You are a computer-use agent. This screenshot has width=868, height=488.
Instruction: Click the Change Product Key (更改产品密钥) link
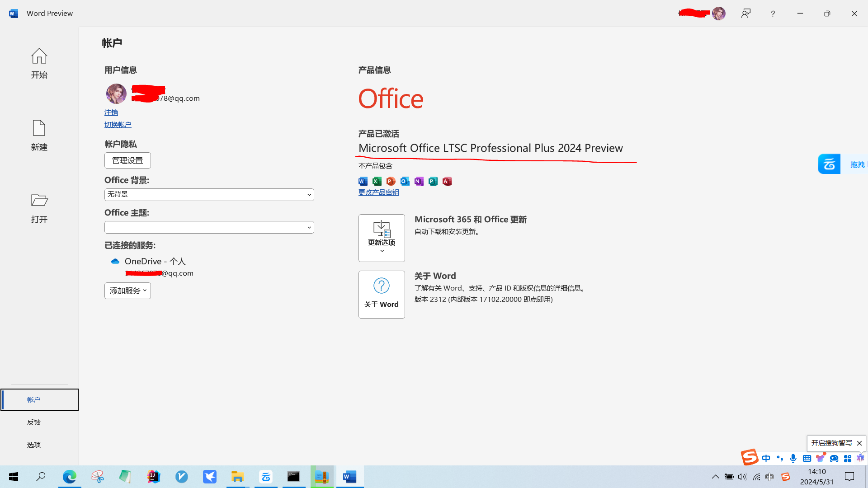378,192
